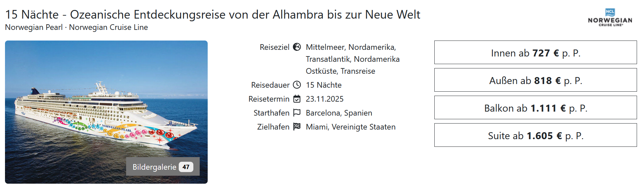
Task: Click the globe icon beside Reiseziel
Action: pyautogui.click(x=297, y=47)
